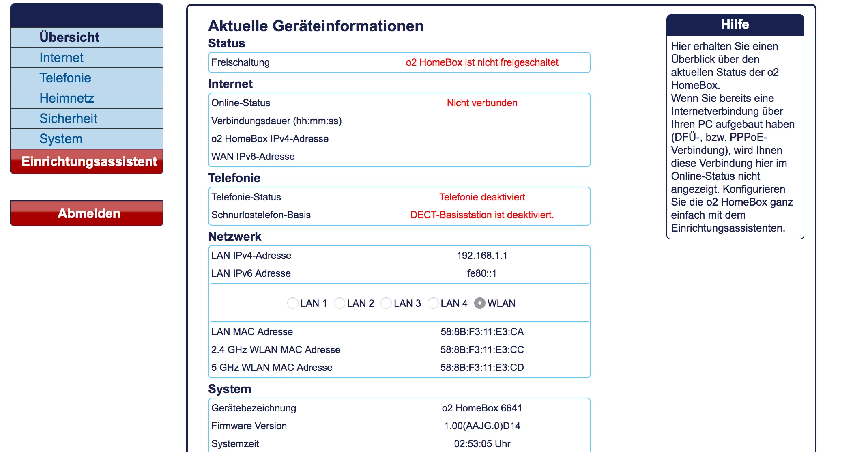Go to the Internet settings page

[61, 58]
